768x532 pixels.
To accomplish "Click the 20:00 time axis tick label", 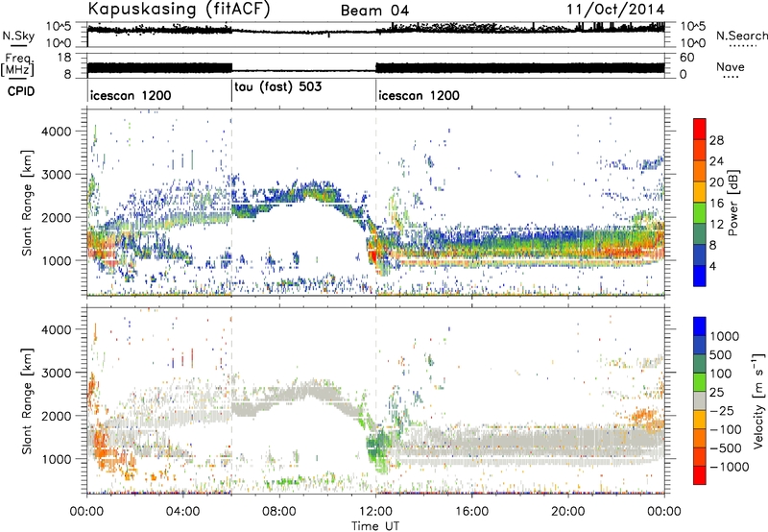I will click(x=567, y=511).
